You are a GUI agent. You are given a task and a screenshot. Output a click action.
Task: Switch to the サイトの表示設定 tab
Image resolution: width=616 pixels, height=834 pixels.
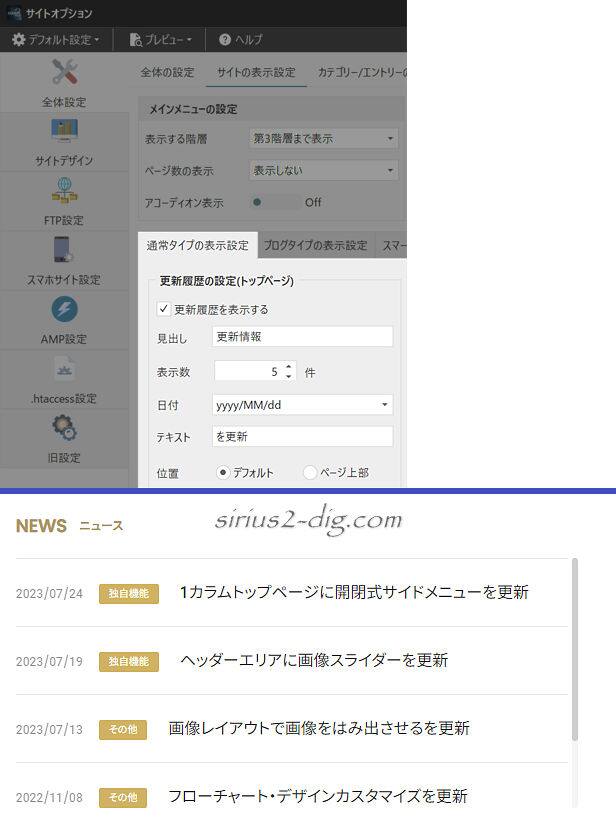(256, 72)
